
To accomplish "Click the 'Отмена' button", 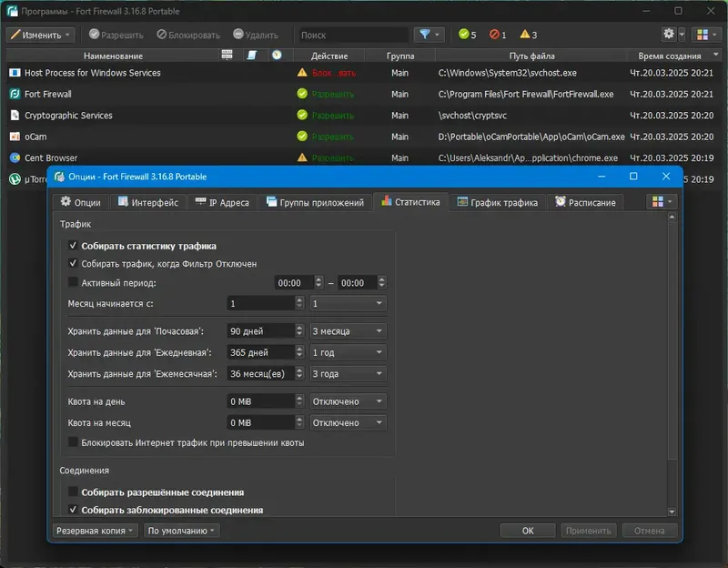I will coord(649,530).
